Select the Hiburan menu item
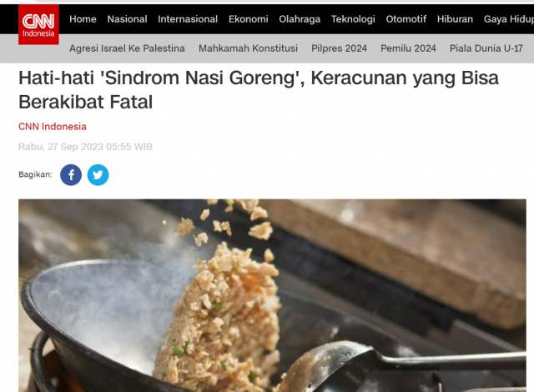 pos(455,19)
